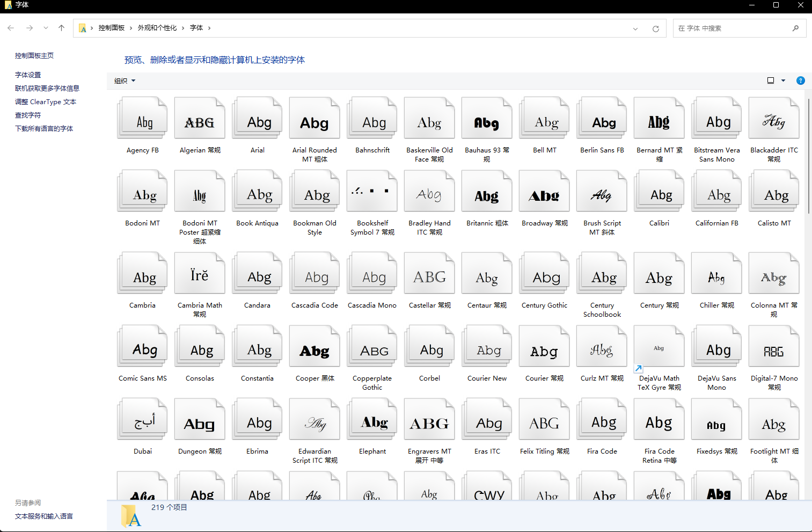Click the help question mark icon
This screenshot has width=812, height=532.
800,81
